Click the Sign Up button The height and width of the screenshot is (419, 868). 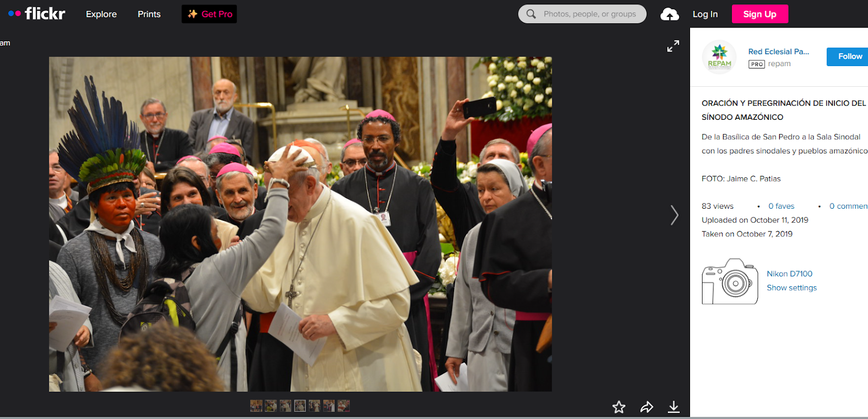click(760, 14)
